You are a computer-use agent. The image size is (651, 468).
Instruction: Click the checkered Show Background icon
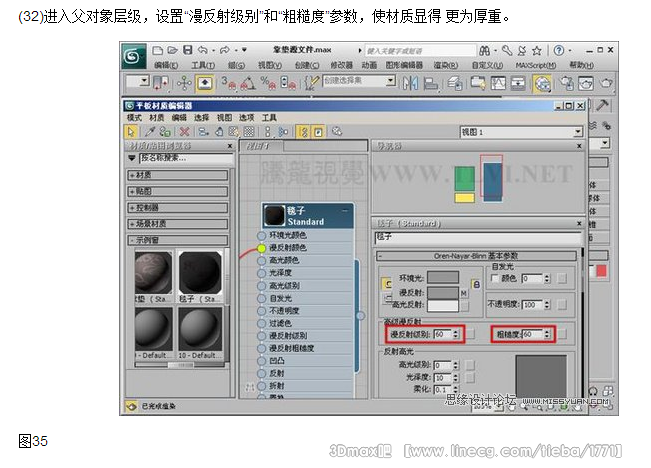tap(249, 132)
